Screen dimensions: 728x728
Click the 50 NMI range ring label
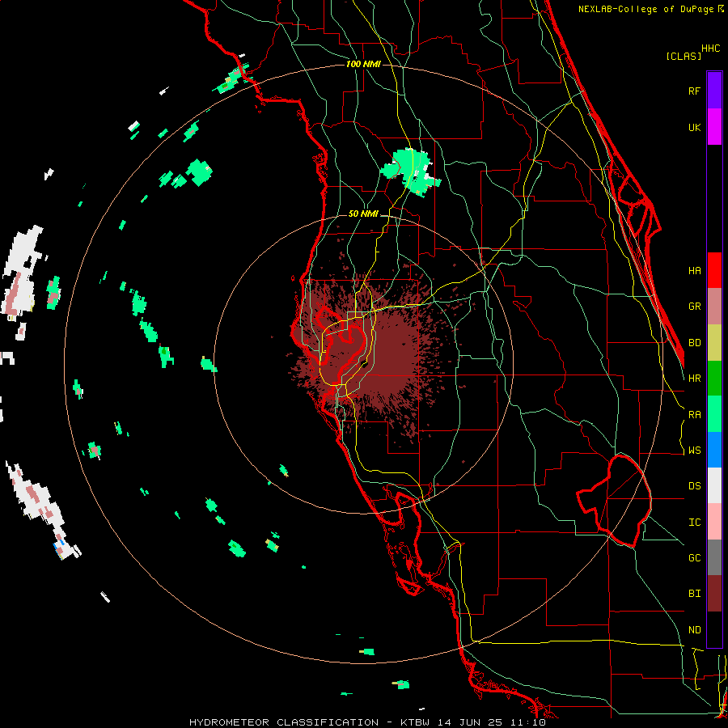click(x=363, y=214)
